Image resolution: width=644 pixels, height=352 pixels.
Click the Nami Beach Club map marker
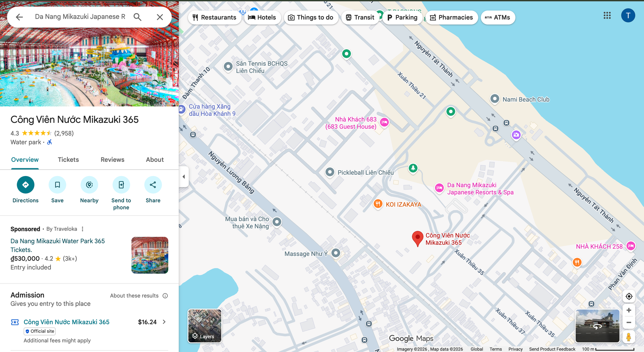coord(495,99)
